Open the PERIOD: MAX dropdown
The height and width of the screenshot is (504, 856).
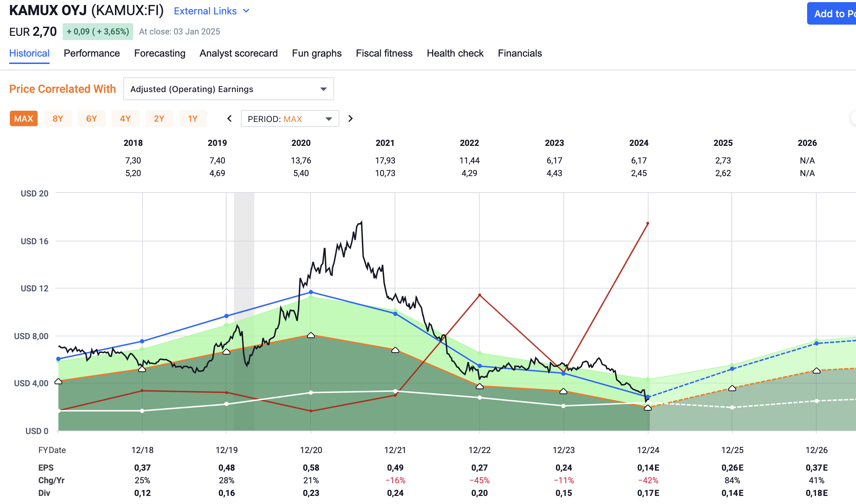point(290,119)
